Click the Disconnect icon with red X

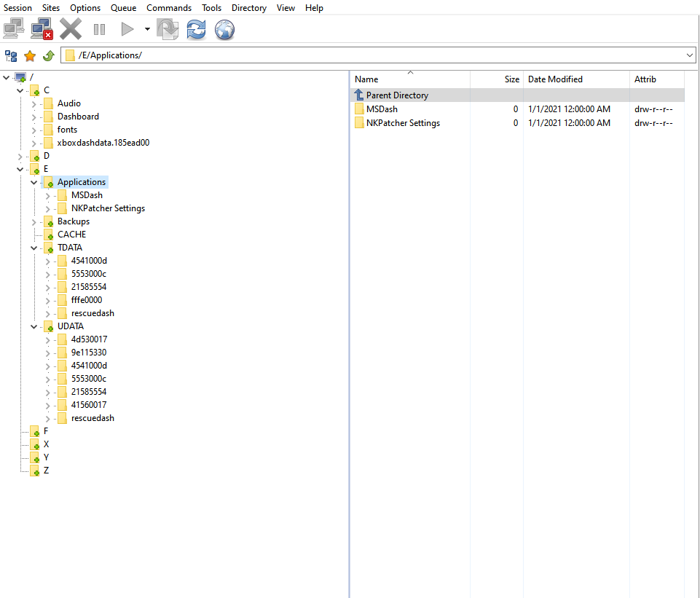point(42,29)
